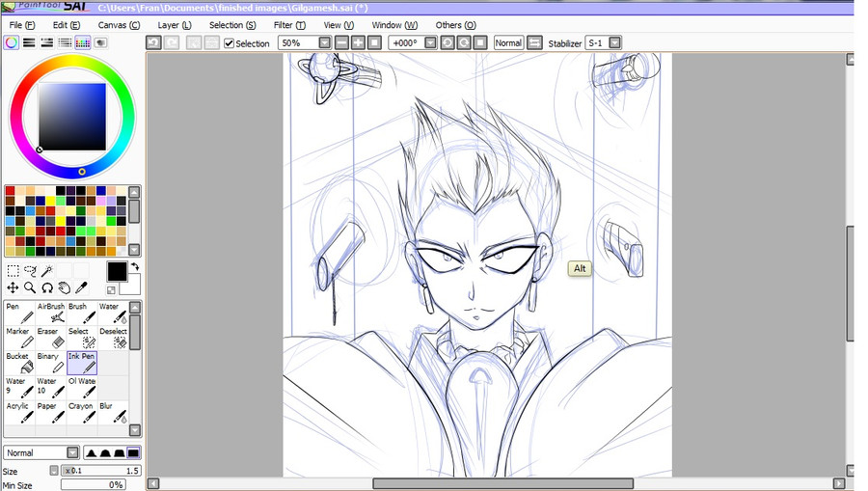Select the Marker tool

click(20, 338)
